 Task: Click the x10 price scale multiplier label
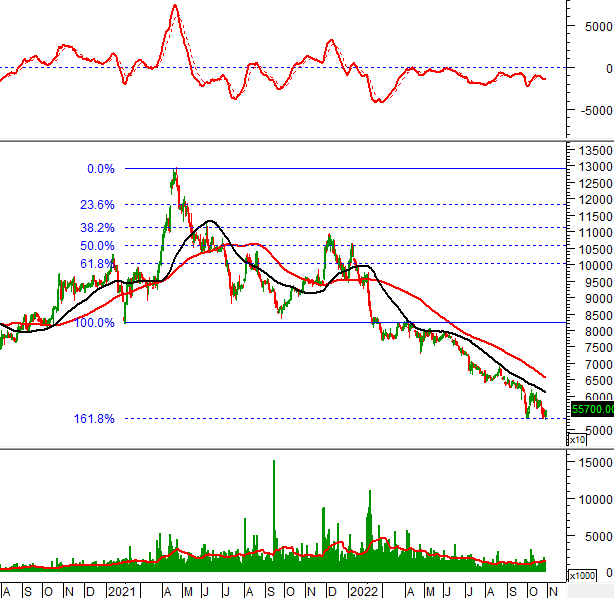tap(578, 439)
